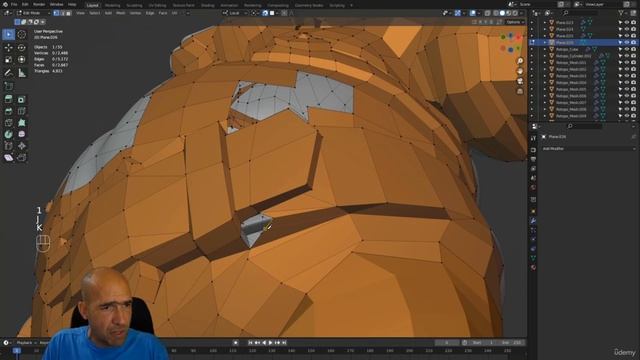Expand the Retopo_Cube outliner row
Image resolution: width=640 pixels, height=360 pixels.
point(545,49)
